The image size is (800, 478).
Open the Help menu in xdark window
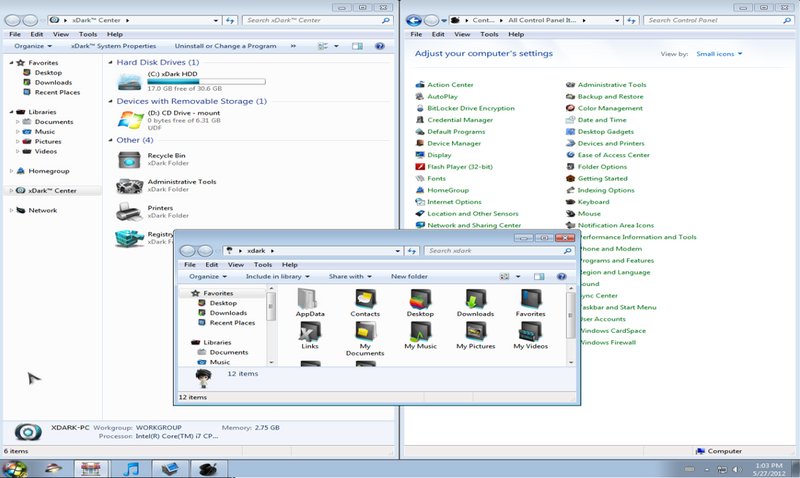pos(290,265)
